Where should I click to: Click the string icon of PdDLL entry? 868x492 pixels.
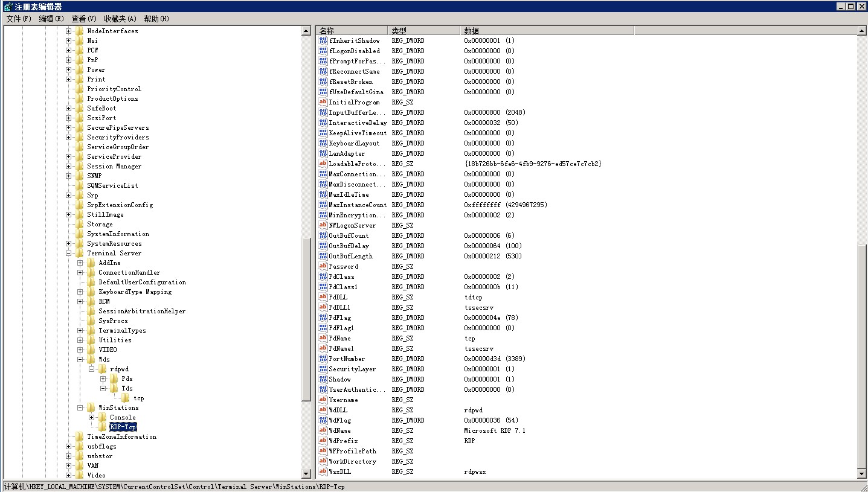coord(323,297)
